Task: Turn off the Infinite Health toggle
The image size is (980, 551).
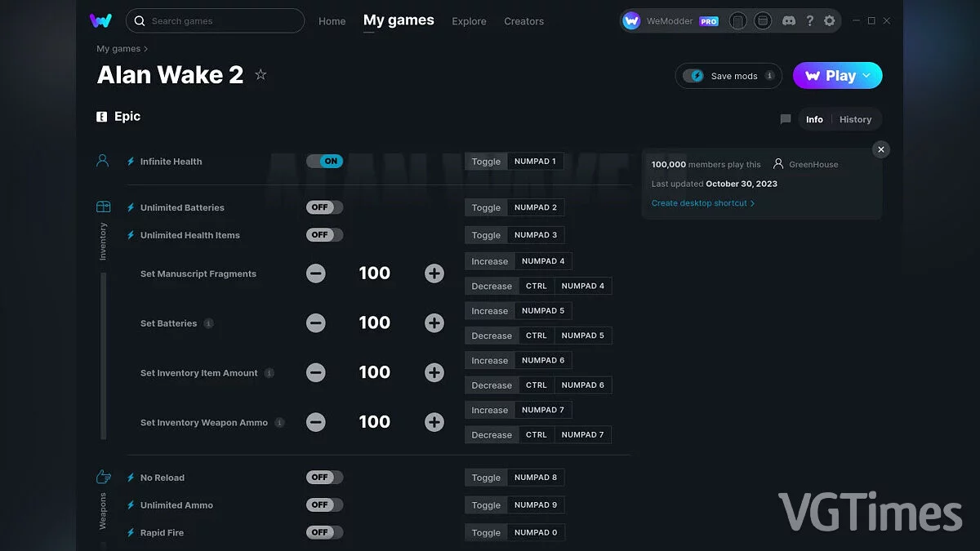Action: point(324,162)
